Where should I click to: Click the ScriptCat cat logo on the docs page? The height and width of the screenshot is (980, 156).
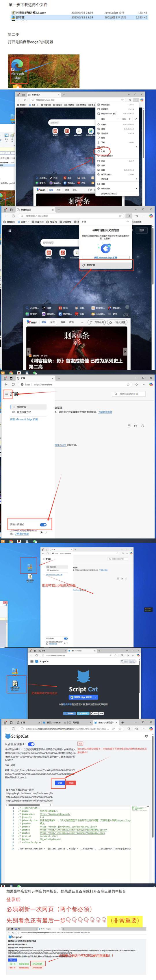click(x=83, y=676)
